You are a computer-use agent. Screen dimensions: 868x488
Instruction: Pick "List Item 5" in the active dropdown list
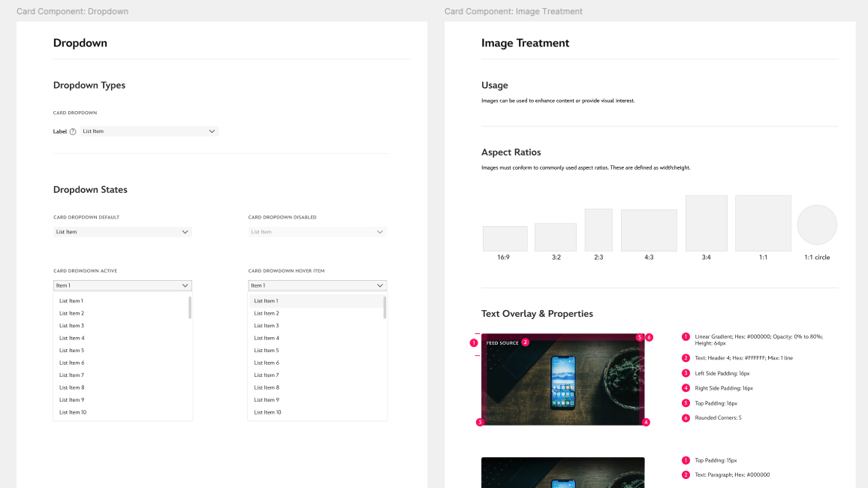pyautogui.click(x=72, y=351)
